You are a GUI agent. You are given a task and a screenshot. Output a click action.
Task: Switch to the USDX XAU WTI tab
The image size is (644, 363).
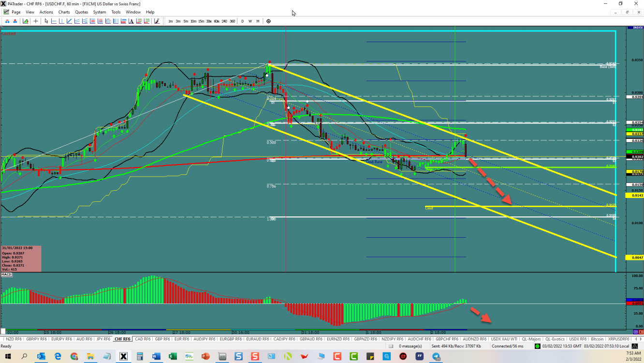(x=503, y=339)
